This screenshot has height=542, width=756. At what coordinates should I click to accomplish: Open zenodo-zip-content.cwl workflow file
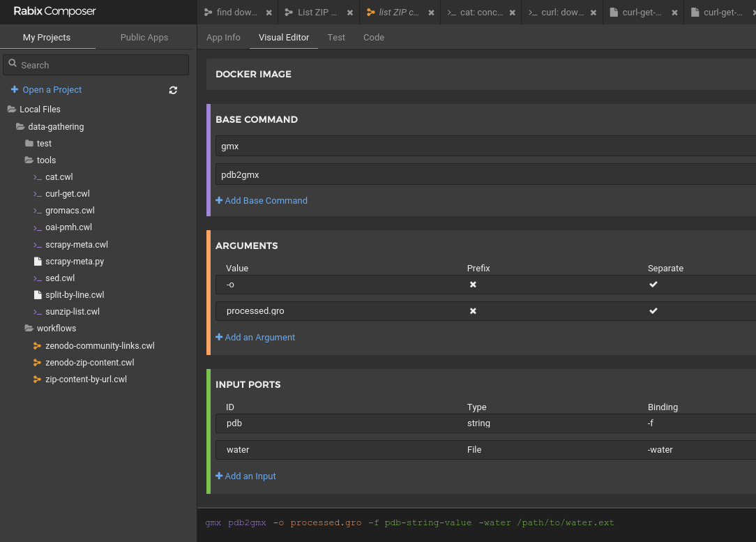pyautogui.click(x=90, y=363)
